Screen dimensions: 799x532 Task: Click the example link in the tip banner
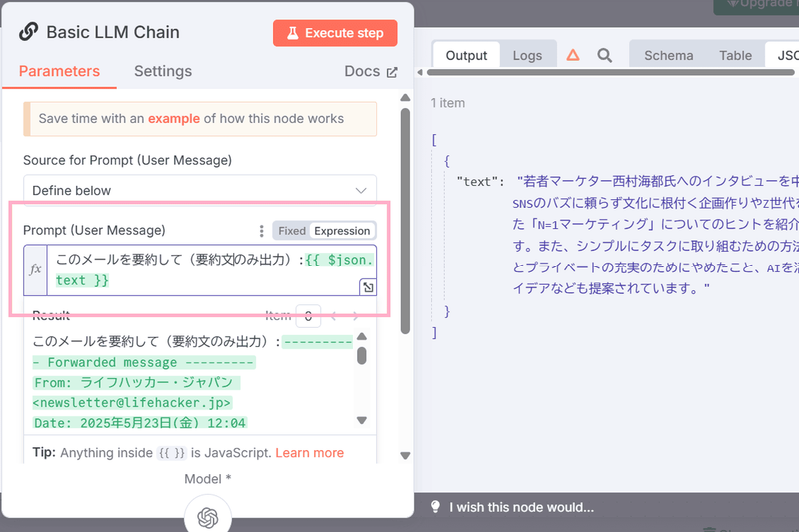pos(173,118)
